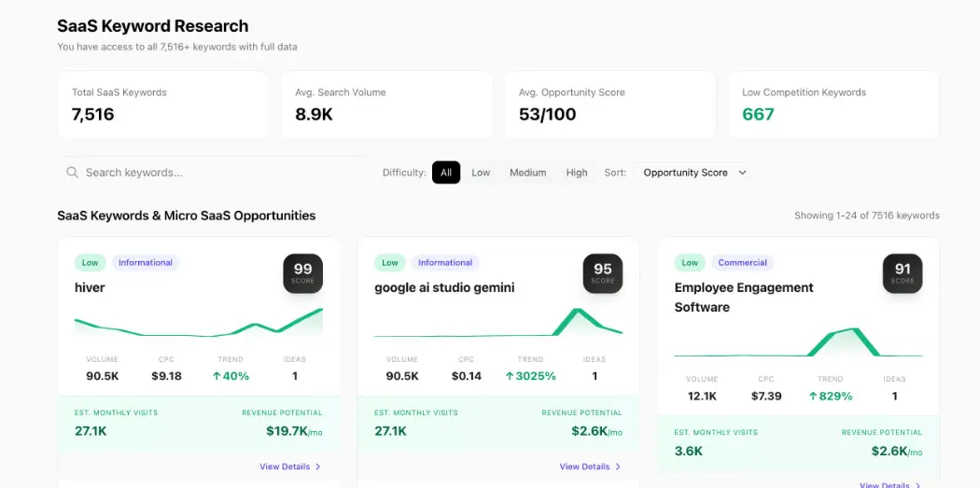Screen dimensions: 980x488
Task: Click the $9.18 CPC value
Action: 166,376
